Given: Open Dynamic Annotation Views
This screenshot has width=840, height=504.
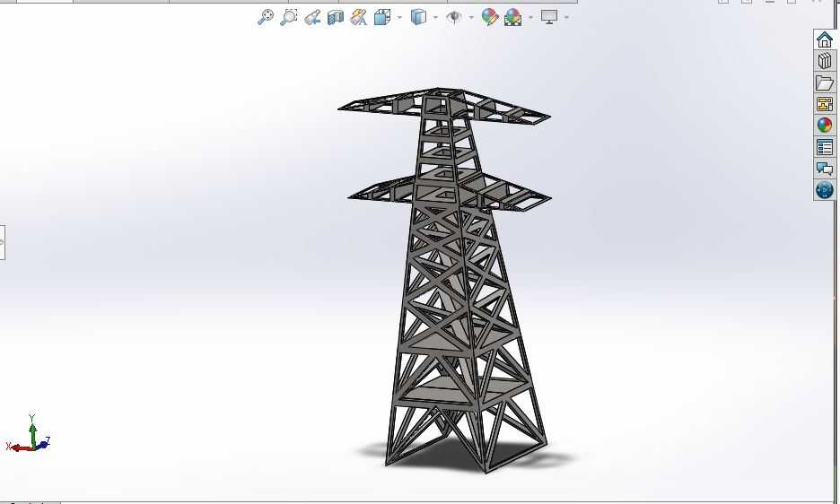Looking at the screenshot, I should tap(358, 17).
